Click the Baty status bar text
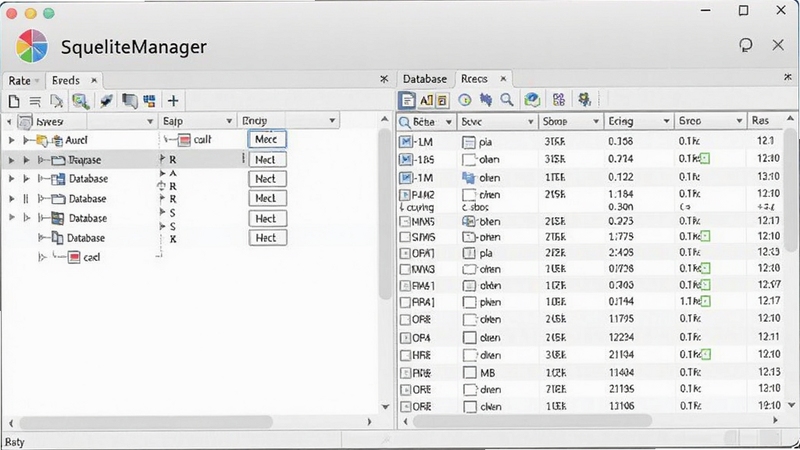800x450 pixels. [x=15, y=442]
